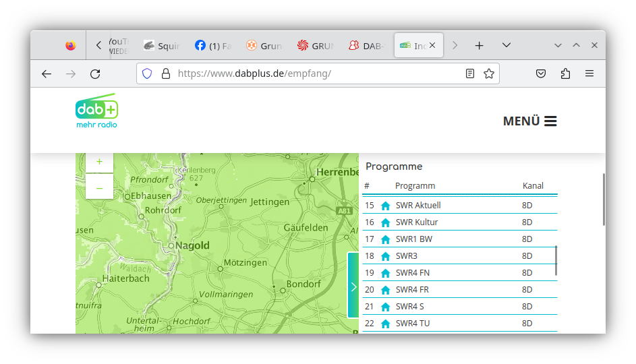Image resolution: width=636 pixels, height=364 pixels.
Task: Open Firefox application hamburger menu
Action: 589,73
